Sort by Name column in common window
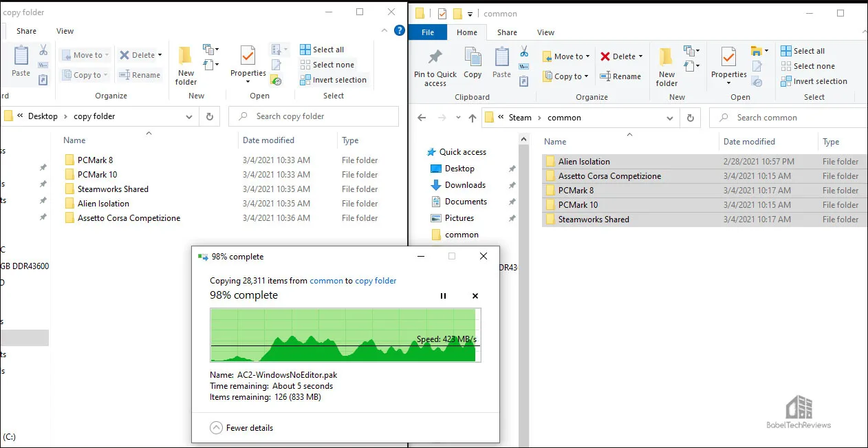The image size is (868, 448). (555, 142)
